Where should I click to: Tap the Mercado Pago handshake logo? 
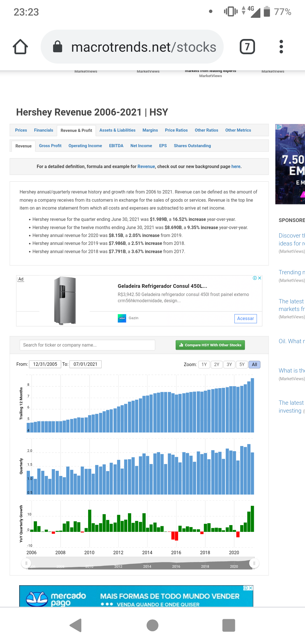pos(37,599)
